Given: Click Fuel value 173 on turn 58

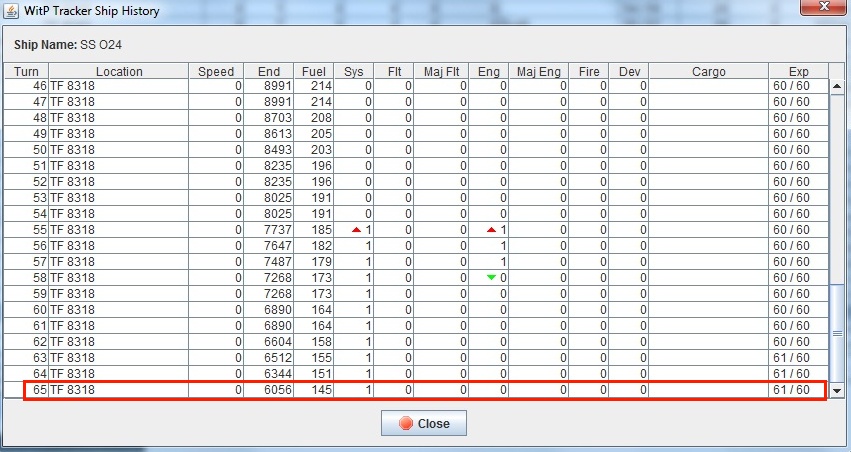Looking at the screenshot, I should pos(321,278).
